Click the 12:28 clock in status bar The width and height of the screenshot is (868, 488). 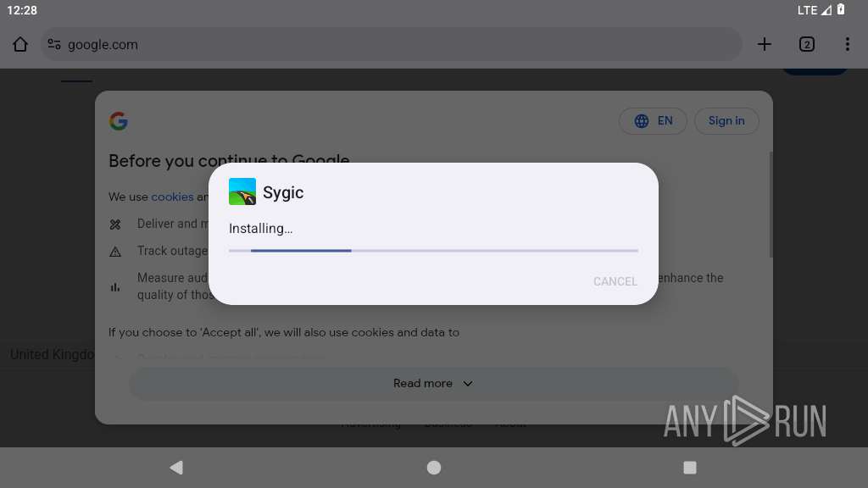coord(22,10)
